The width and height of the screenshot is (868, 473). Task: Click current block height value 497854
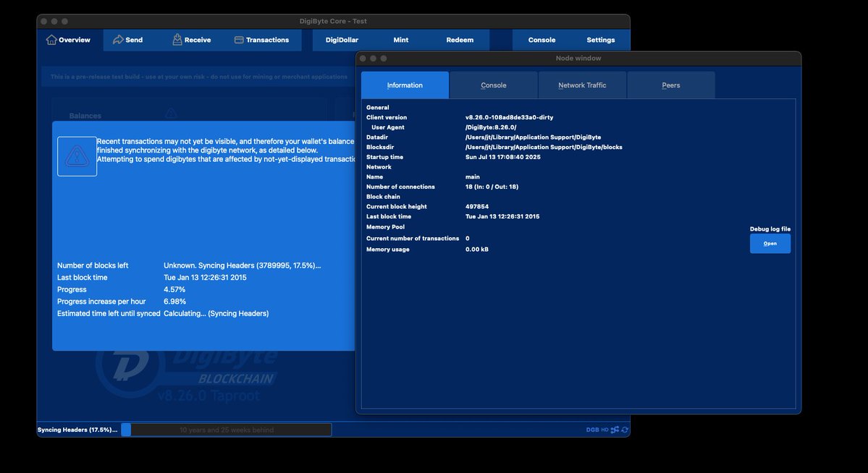(x=476, y=206)
